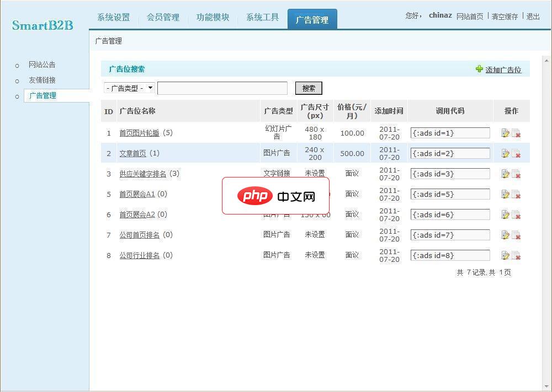Select the bullet next to 网站公告

[18, 65]
